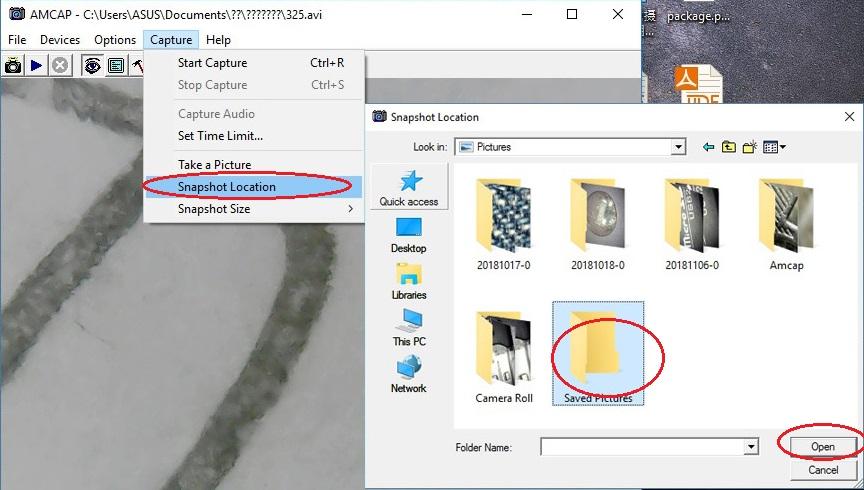The height and width of the screenshot is (490, 864).
Task: Close the AMCAP window
Action: tap(618, 14)
